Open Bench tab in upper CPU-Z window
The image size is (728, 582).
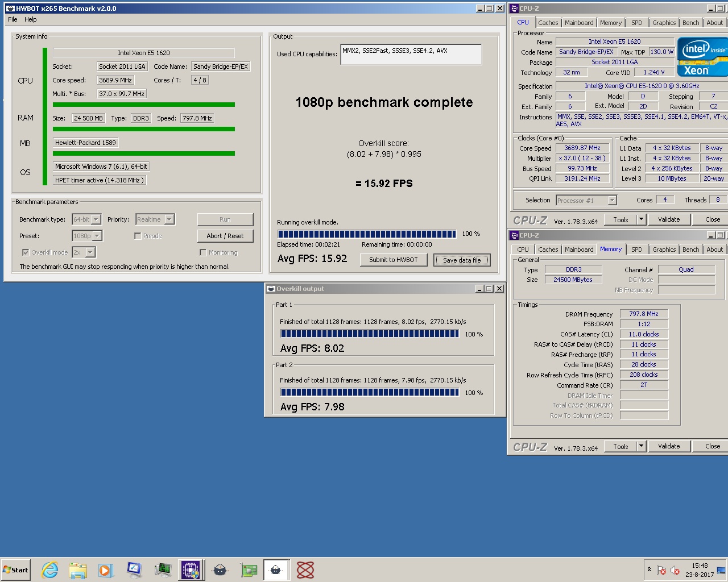point(690,23)
